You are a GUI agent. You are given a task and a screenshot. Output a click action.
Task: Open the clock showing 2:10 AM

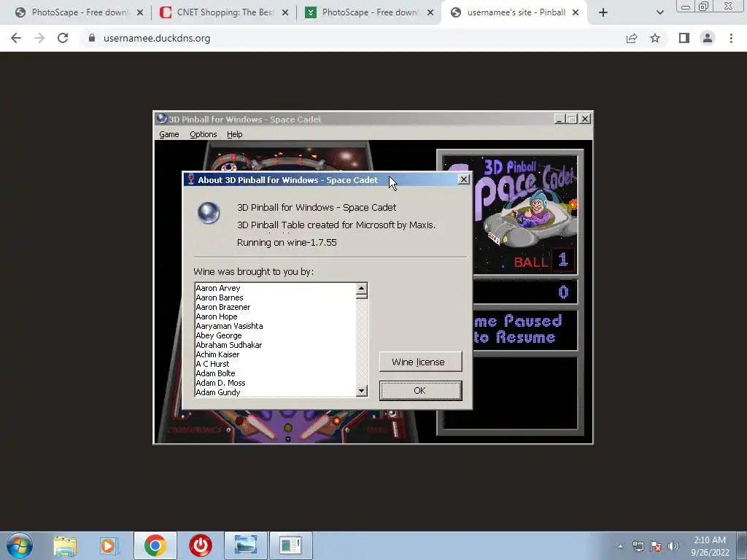(x=710, y=546)
